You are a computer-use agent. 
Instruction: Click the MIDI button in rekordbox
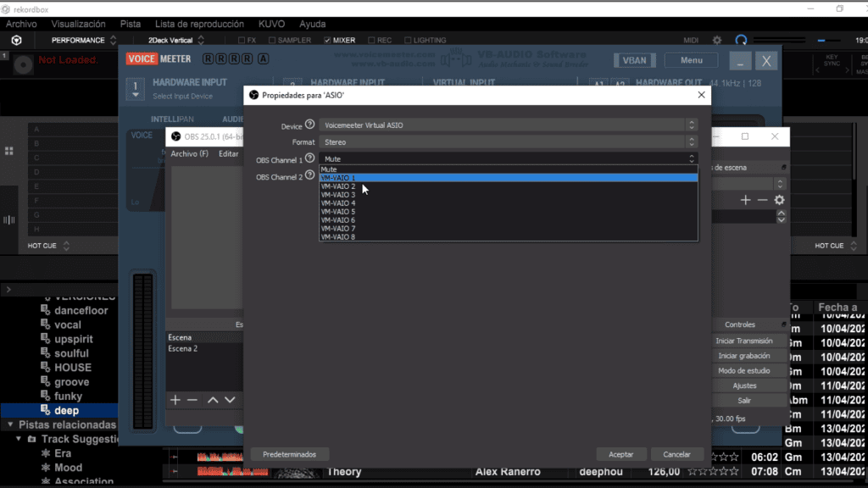[x=691, y=41]
